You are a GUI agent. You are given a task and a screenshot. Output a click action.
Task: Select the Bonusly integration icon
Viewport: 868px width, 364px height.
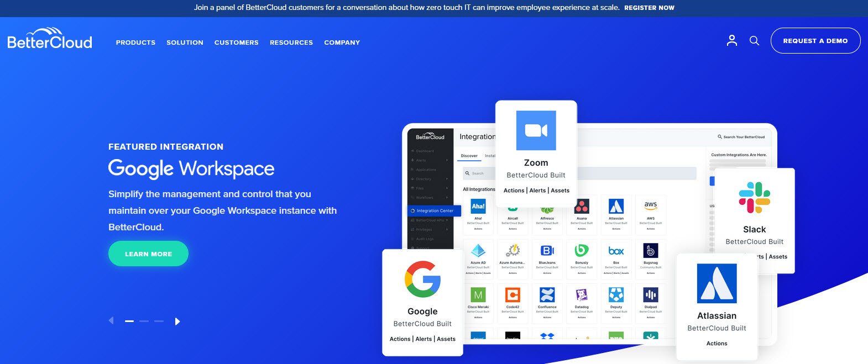click(x=582, y=250)
